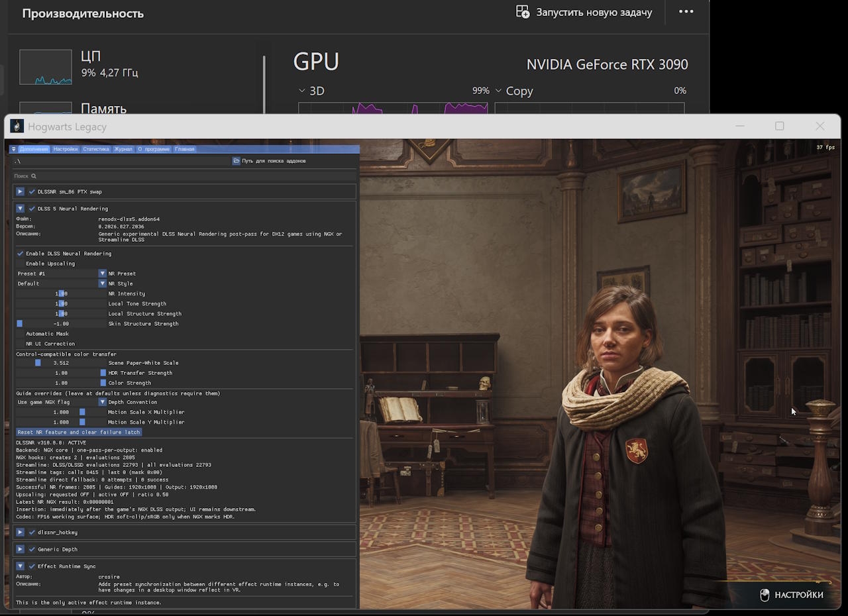
Task: Click the Skin Structure Strength slider
Action: [x=61, y=324]
